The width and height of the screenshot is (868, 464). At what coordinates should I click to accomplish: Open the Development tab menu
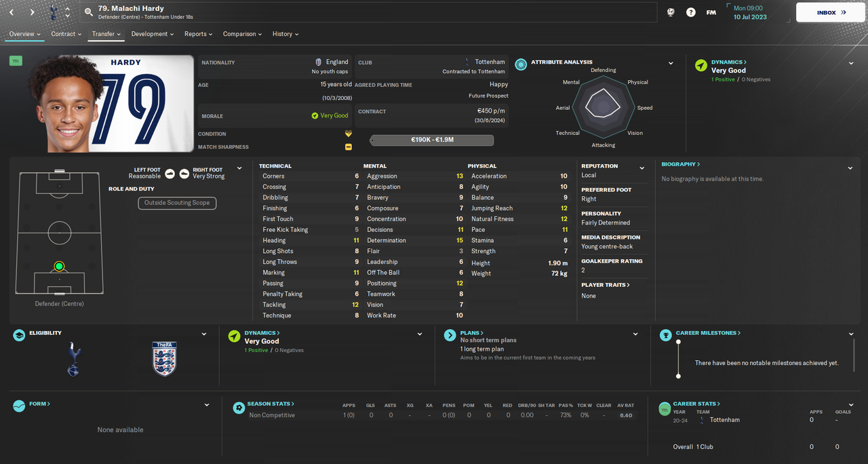pyautogui.click(x=153, y=34)
